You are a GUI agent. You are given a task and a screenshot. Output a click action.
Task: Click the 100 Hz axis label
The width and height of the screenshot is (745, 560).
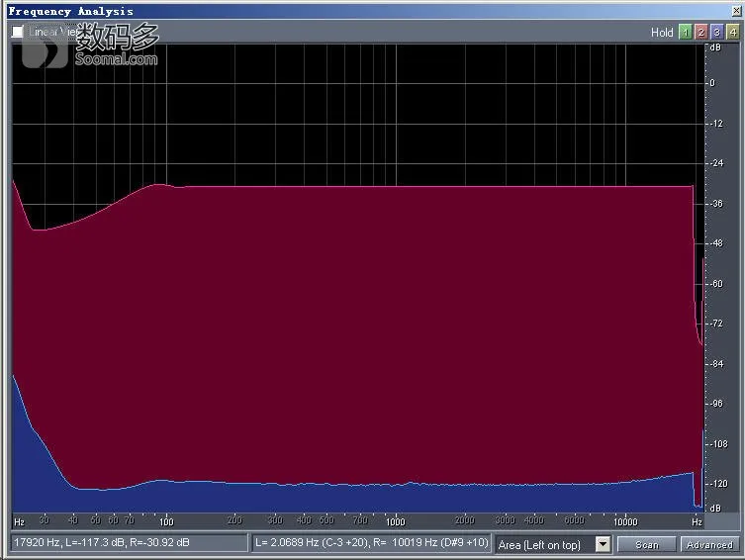tap(166, 522)
